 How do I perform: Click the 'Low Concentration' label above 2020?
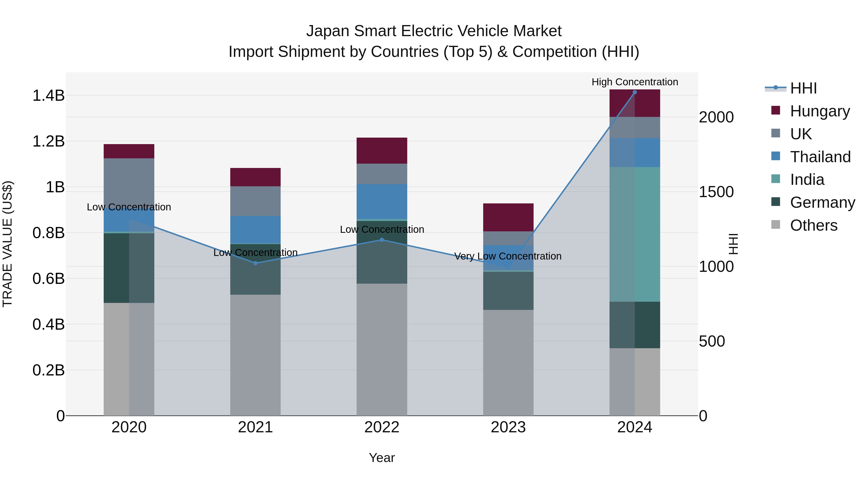[129, 207]
